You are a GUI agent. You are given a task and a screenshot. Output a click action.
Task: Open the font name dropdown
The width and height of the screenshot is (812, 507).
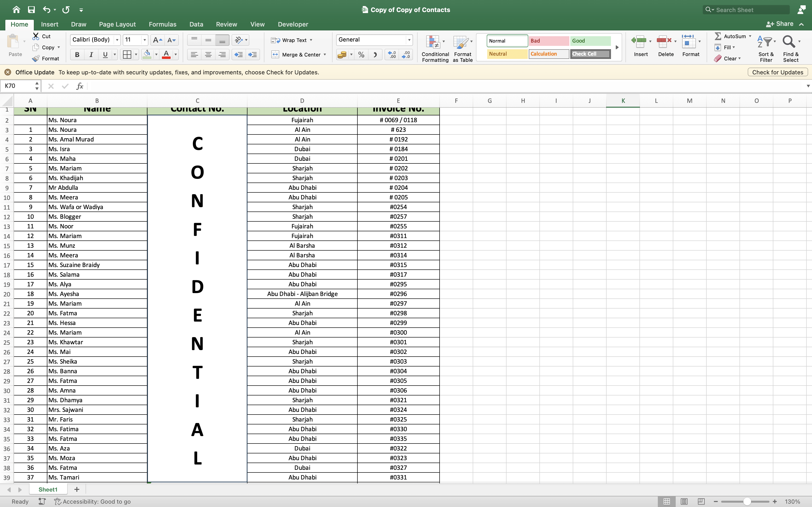pyautogui.click(x=117, y=40)
